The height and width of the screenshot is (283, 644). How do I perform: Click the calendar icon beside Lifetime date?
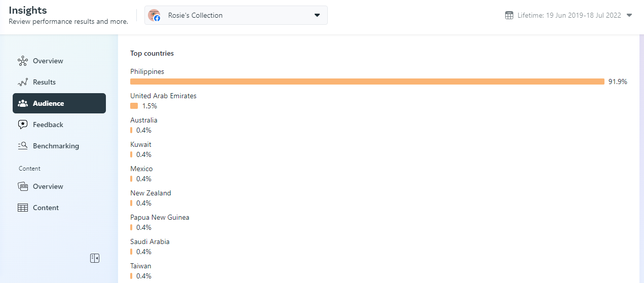coord(509,15)
